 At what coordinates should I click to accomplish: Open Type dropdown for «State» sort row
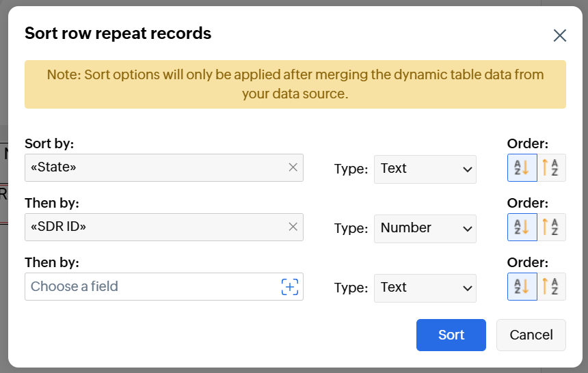click(x=425, y=169)
